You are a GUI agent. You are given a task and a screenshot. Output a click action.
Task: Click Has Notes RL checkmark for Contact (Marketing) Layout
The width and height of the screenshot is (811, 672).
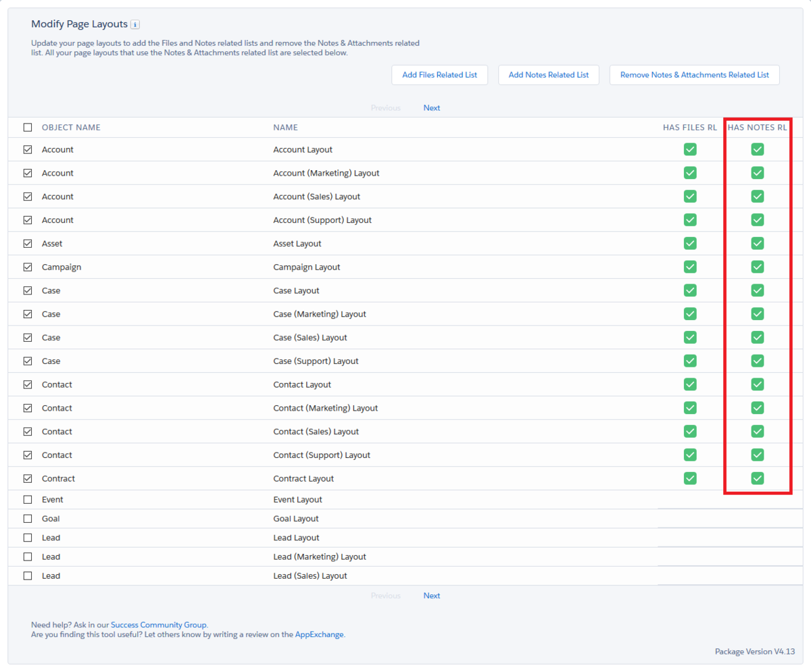(x=758, y=408)
